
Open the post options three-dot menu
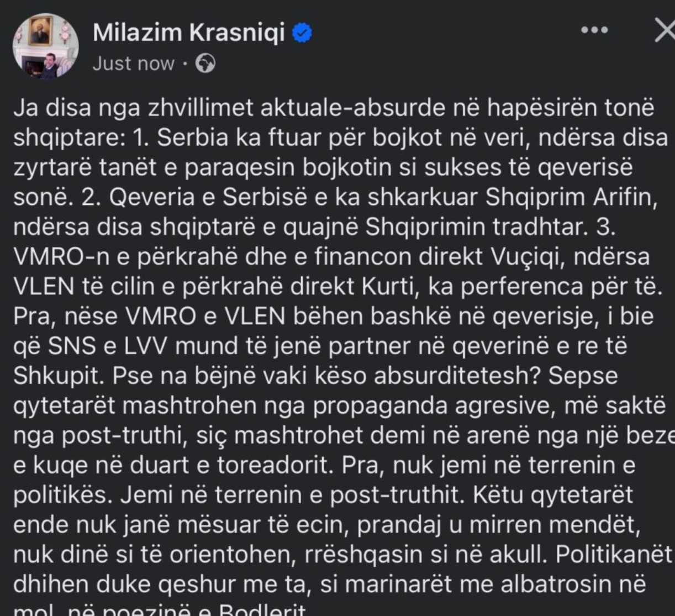(594, 30)
